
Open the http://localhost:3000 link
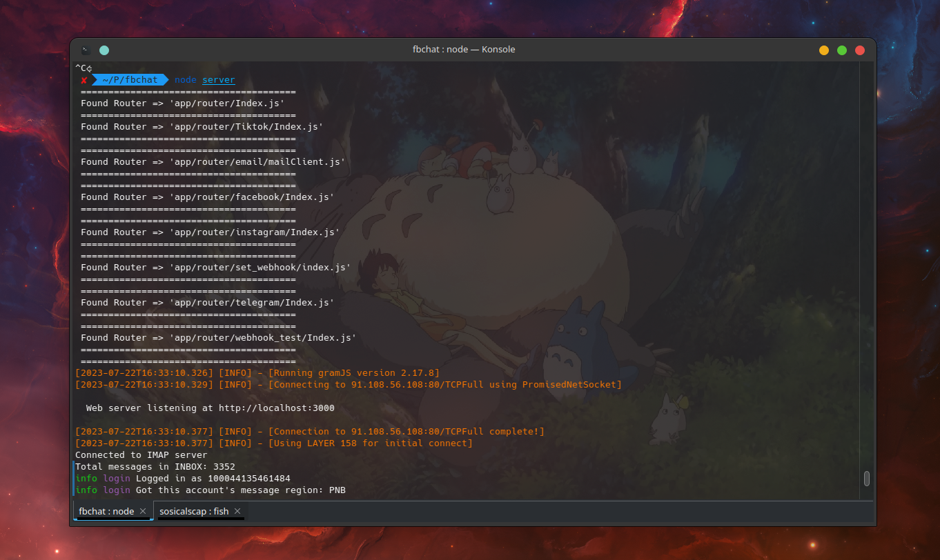277,408
